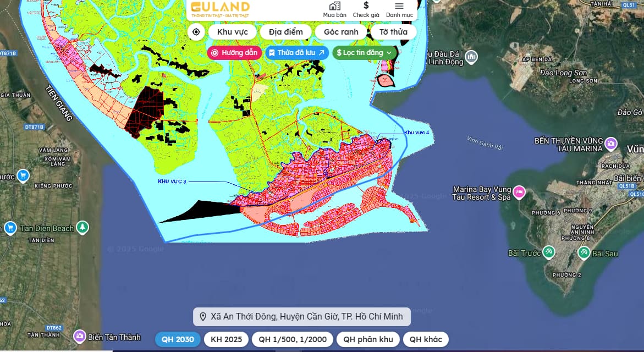Open the Hướng dẫn guide button
The image size is (644, 352).
(x=234, y=53)
